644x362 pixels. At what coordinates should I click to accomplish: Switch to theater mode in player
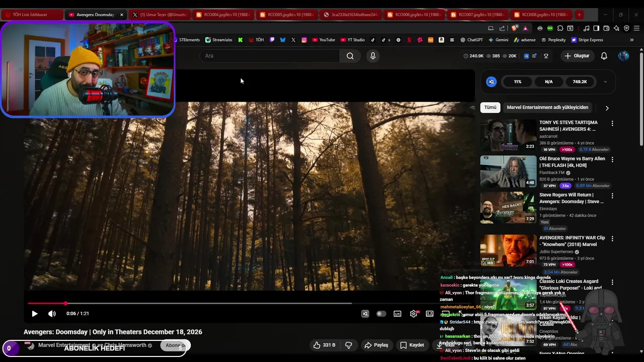coord(430,314)
